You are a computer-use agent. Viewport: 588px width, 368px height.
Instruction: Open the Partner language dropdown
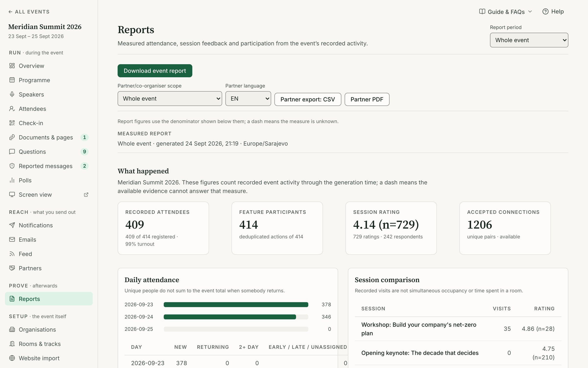tap(248, 99)
